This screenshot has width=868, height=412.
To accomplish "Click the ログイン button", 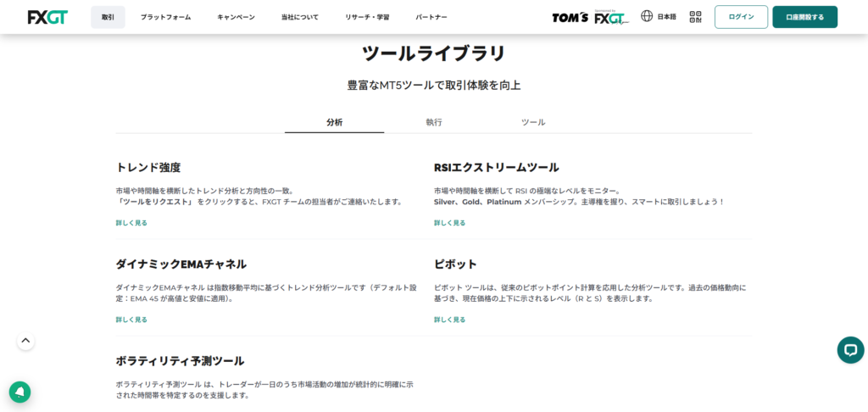I will coord(741,17).
